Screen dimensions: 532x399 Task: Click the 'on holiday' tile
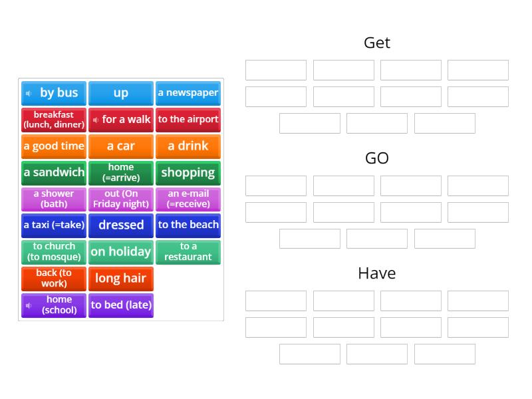(120, 252)
